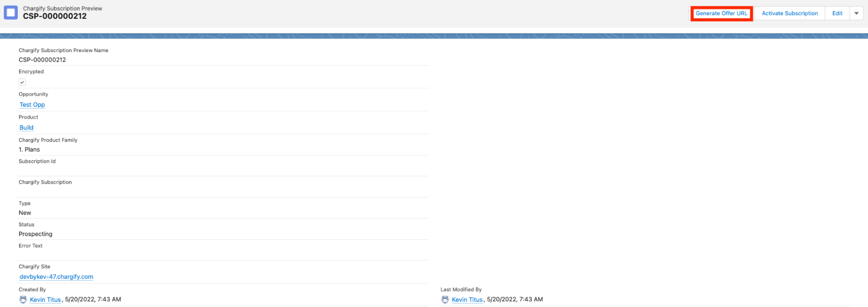The width and height of the screenshot is (868, 307).
Task: Click the Generate Offer URL button
Action: [721, 13]
